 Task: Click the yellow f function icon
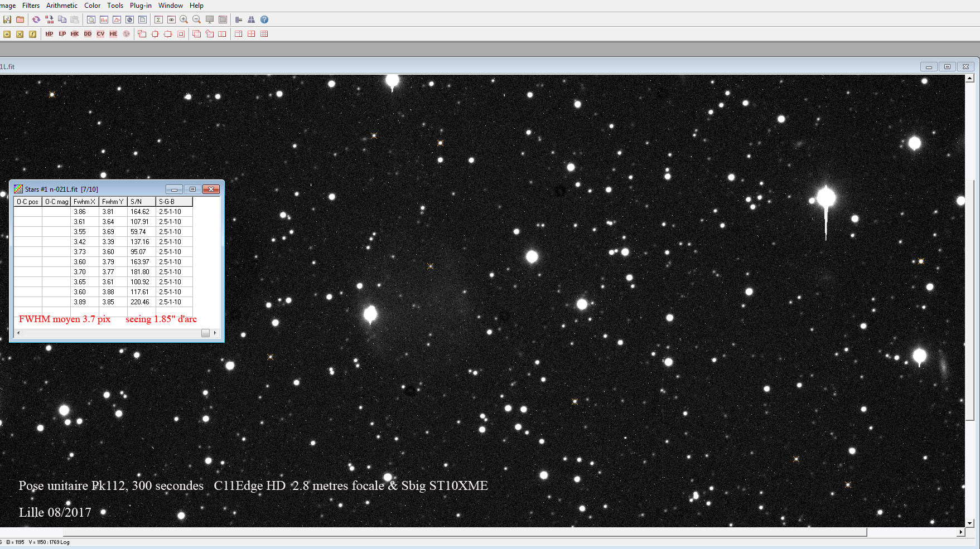[32, 34]
